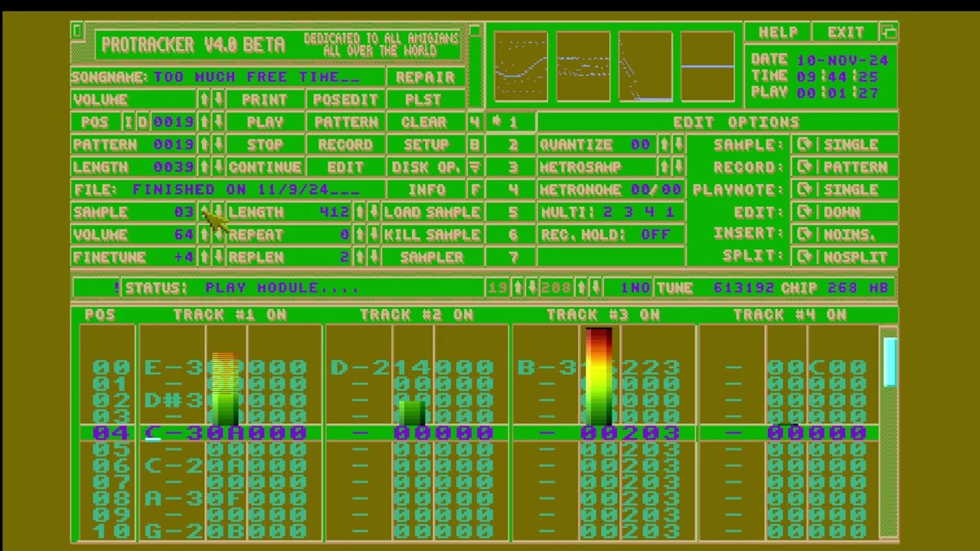Increase sample LENGTH 412 with the up arrow
Image resolution: width=980 pixels, height=551 pixels.
360,212
